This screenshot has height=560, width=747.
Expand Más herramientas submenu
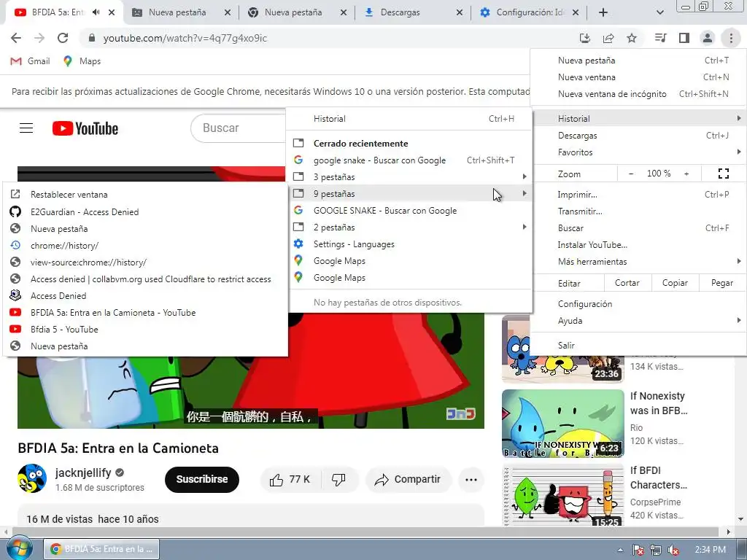pyautogui.click(x=638, y=262)
